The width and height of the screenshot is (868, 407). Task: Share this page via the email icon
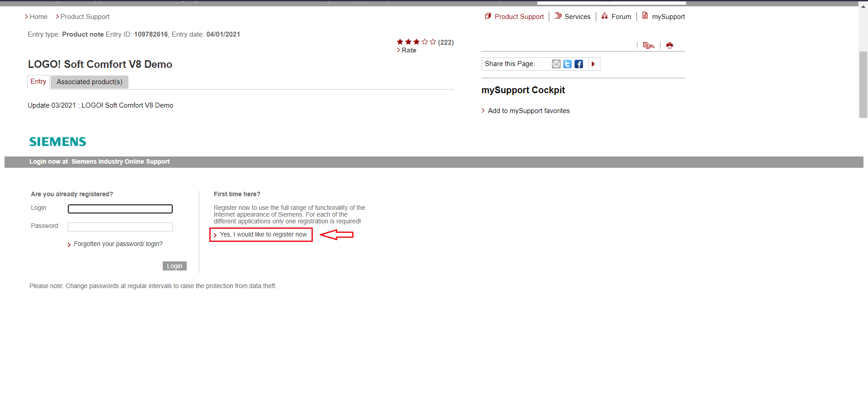556,64
